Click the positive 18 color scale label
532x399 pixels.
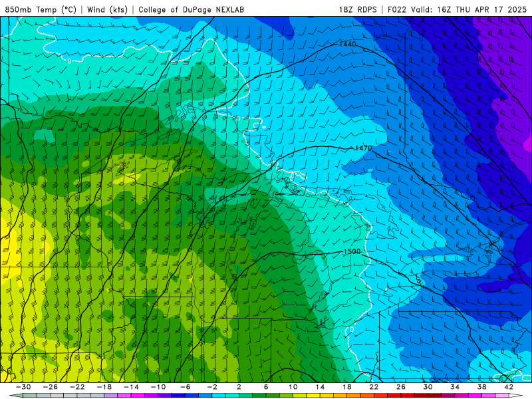[x=346, y=387]
